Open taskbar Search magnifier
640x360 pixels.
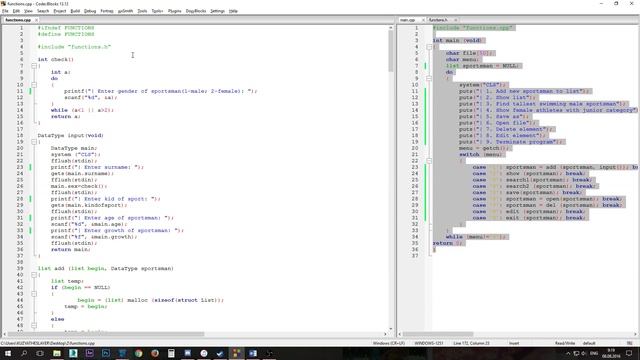24,353
